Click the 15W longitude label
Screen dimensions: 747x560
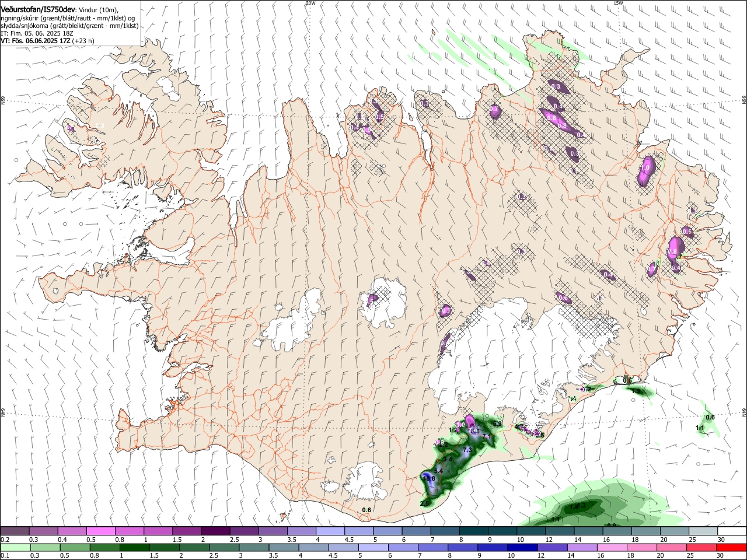619,2
